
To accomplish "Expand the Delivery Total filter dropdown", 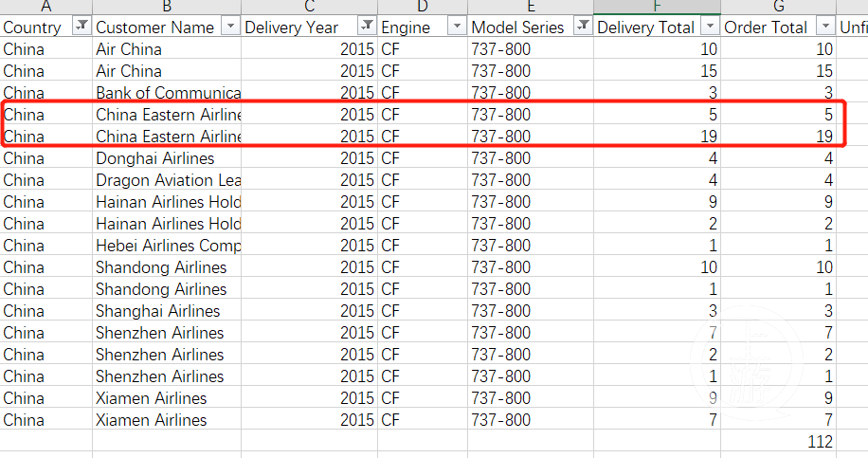I will click(x=708, y=27).
